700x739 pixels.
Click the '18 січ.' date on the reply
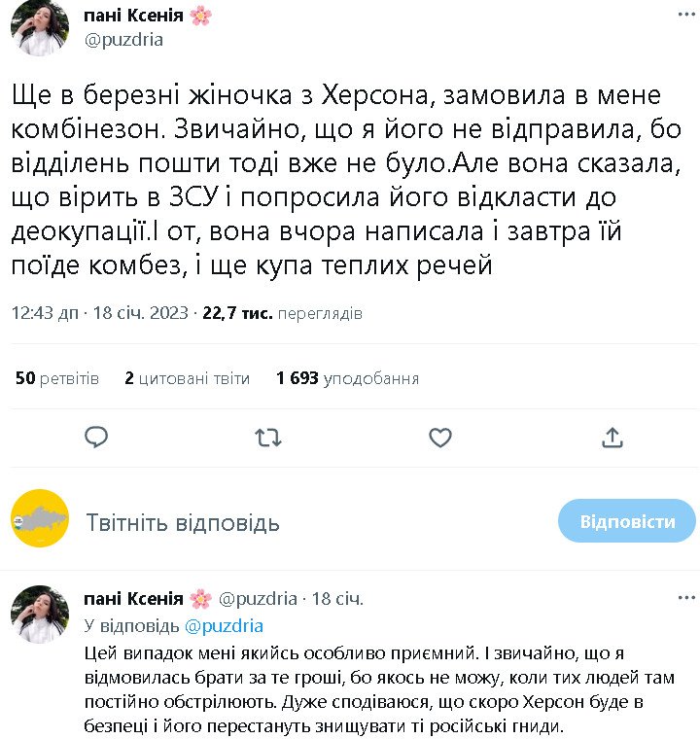click(337, 599)
